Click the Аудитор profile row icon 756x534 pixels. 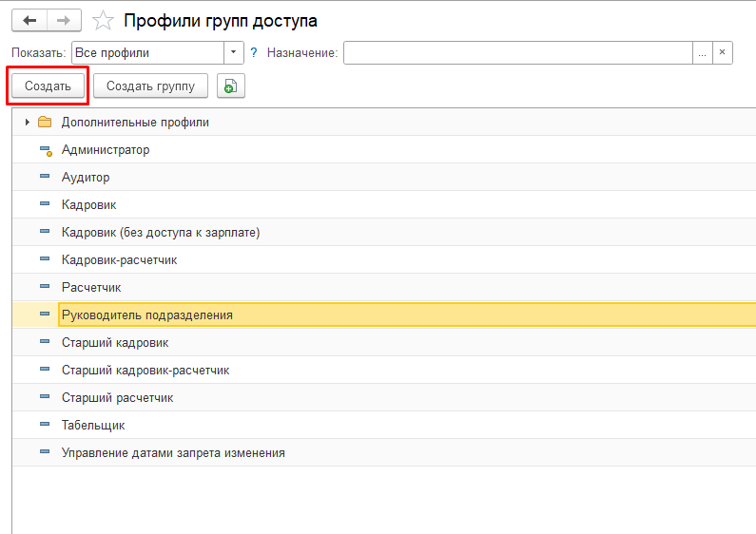pyautogui.click(x=45, y=178)
